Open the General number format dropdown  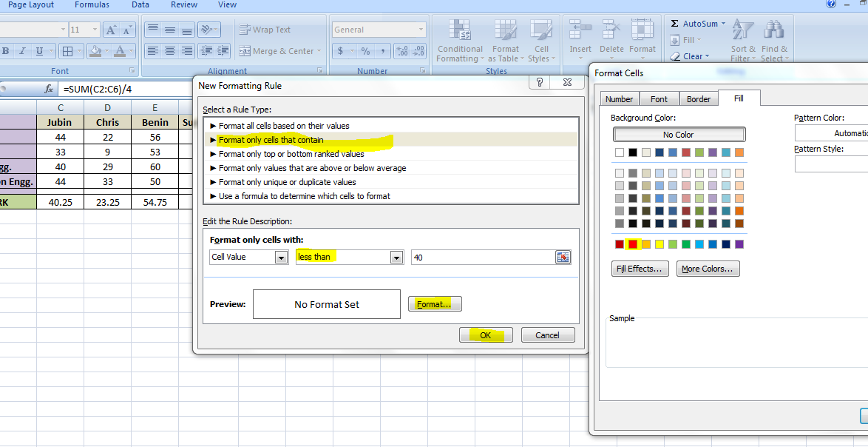(x=421, y=30)
